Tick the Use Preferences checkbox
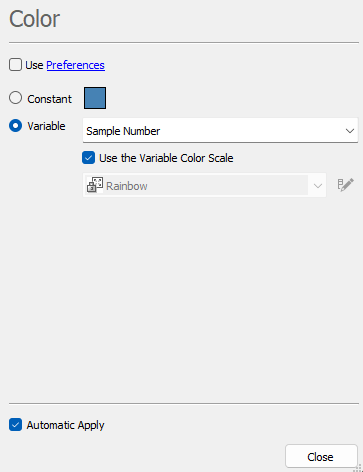 click(x=15, y=65)
